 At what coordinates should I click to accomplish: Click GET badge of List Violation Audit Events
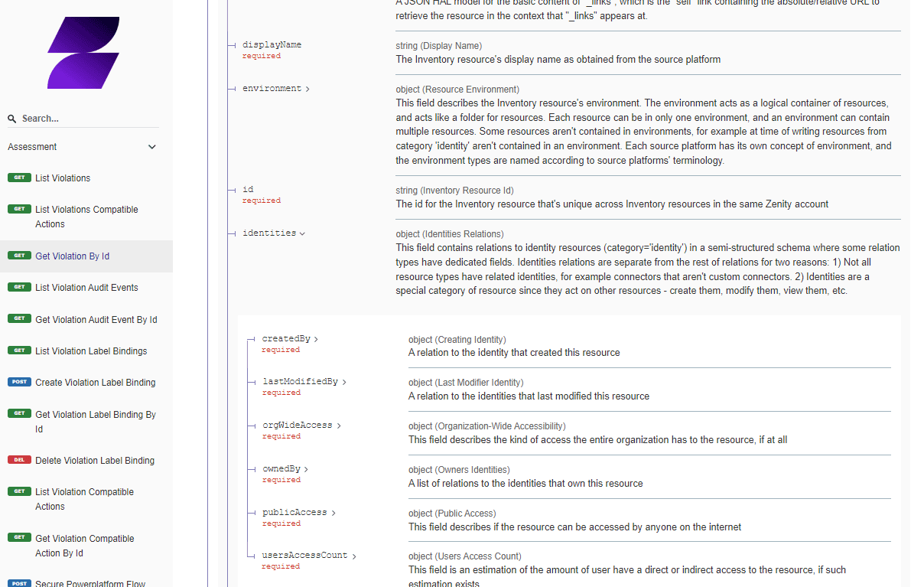point(19,287)
